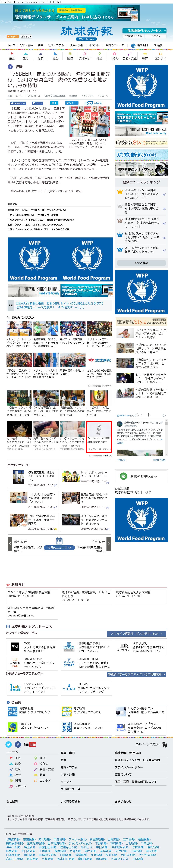This screenshot has width=173, height=868.
Task: Click the Facebook シェア button
Action: coord(37,103)
